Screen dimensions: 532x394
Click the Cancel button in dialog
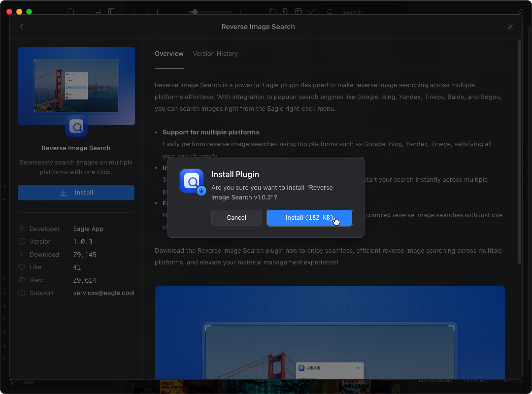(236, 217)
